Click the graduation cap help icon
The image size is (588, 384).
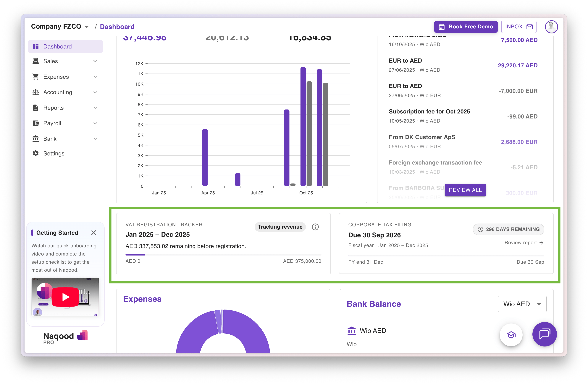[x=511, y=335]
